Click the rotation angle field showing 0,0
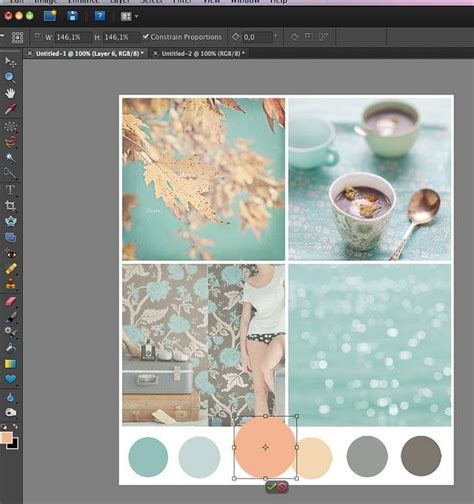The width and height of the screenshot is (474, 504). 257,37
